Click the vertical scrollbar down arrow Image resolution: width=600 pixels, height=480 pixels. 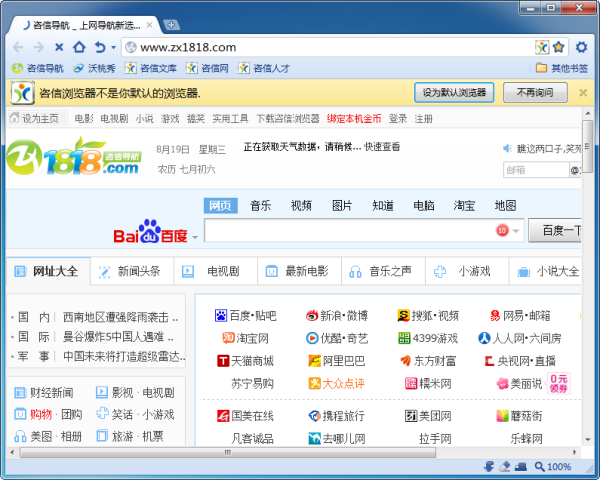coord(588,440)
